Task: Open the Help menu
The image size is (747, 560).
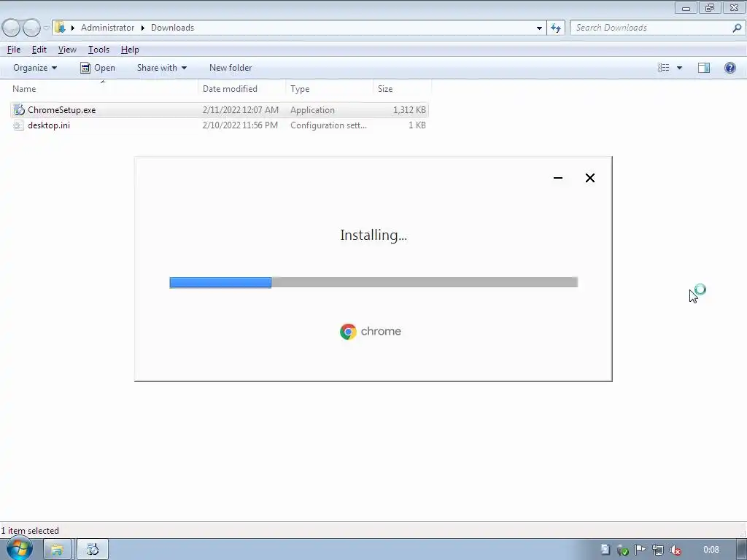Action: 130,50
